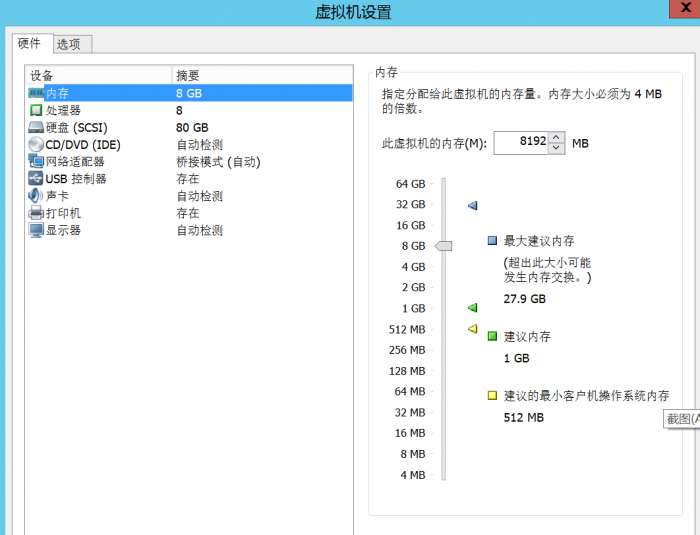
Task: Click the memory slider thumb at 8 GB
Action: coord(444,246)
